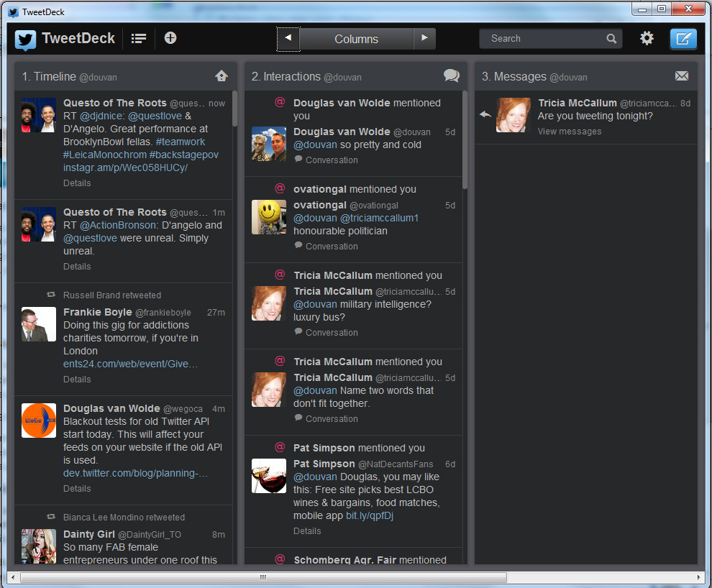Viewport: 712px width, 588px height.
Task: Open settings gear icon
Action: click(x=647, y=38)
